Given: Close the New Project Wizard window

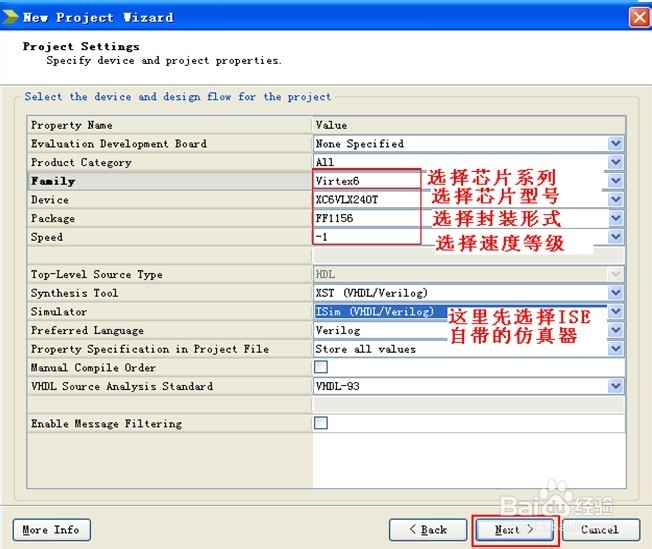Looking at the screenshot, I should point(639,17).
